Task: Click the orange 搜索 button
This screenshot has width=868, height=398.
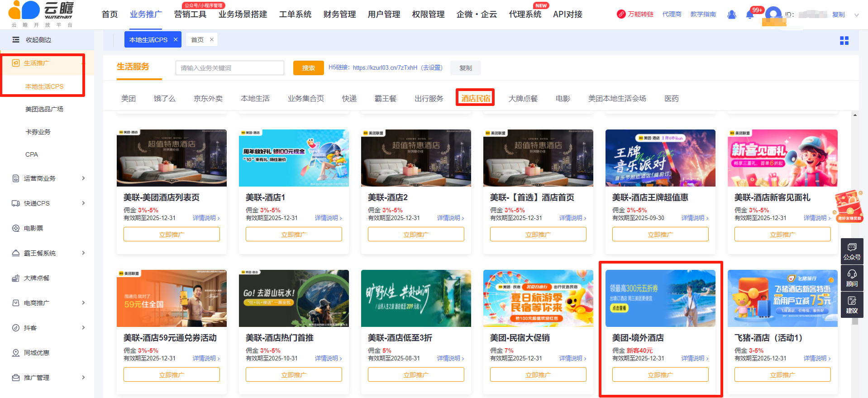Action: pyautogui.click(x=309, y=68)
